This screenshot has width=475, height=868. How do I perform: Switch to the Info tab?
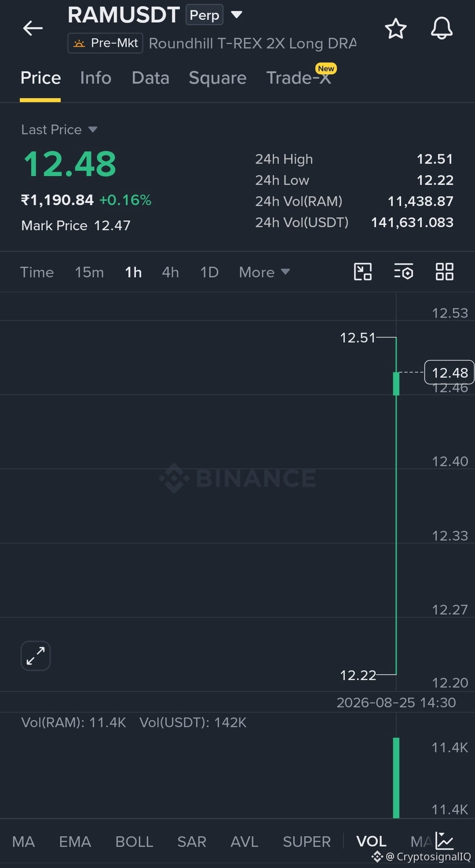click(x=95, y=78)
